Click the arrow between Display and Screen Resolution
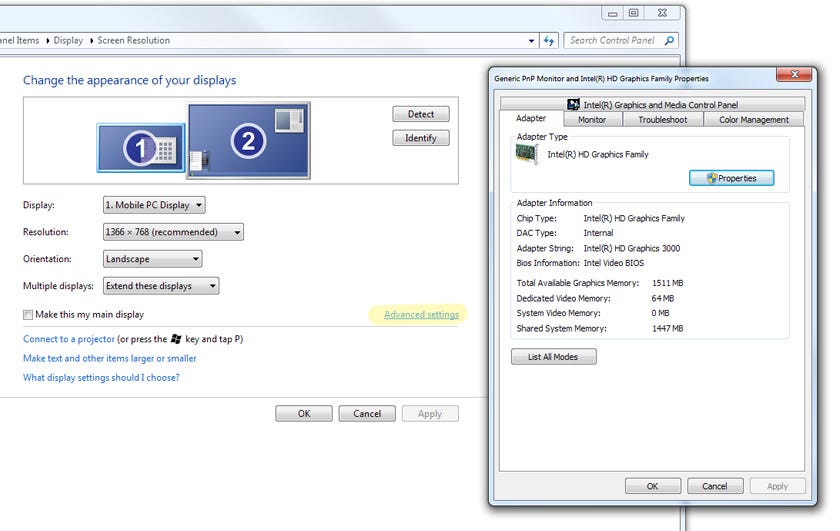Image resolution: width=840 pixels, height=531 pixels. point(91,41)
